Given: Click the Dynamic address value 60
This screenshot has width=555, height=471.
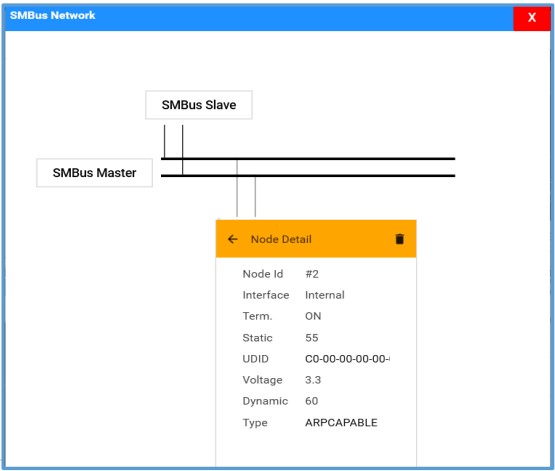Looking at the screenshot, I should pos(311,401).
